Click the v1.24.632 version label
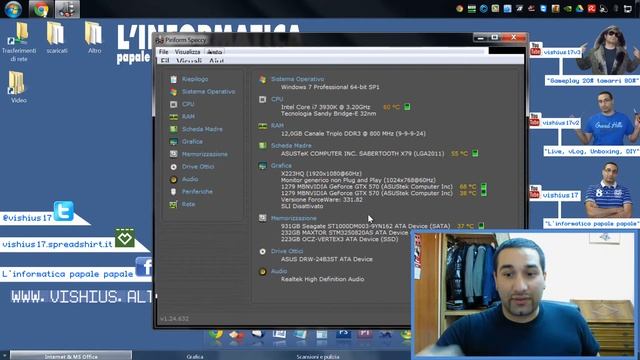 tap(174, 318)
